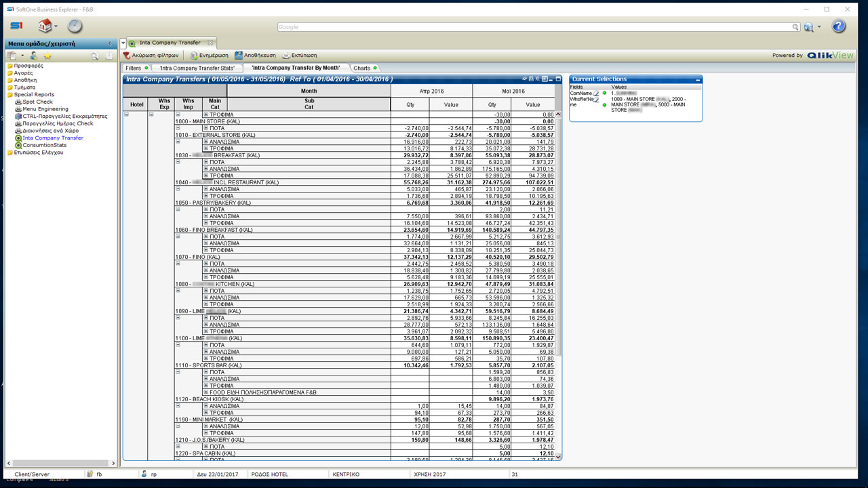
Task: Clear the ComName selection eraser icon
Action: pos(597,94)
